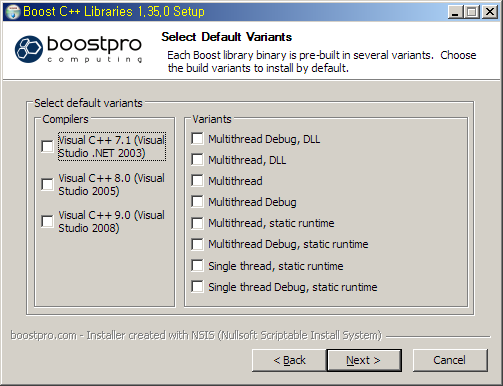Return with the Back button
This screenshot has height=386, width=503.
[289, 360]
